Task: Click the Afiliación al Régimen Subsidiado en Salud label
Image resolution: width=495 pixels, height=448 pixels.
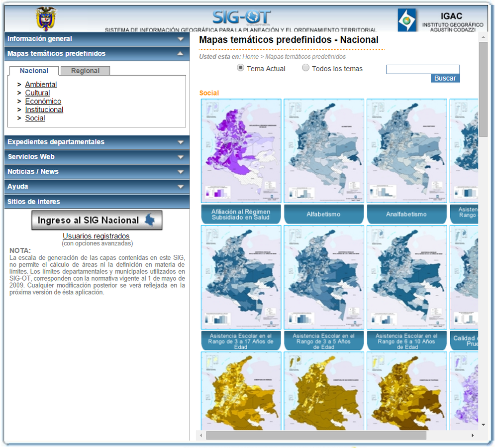Action: click(241, 214)
